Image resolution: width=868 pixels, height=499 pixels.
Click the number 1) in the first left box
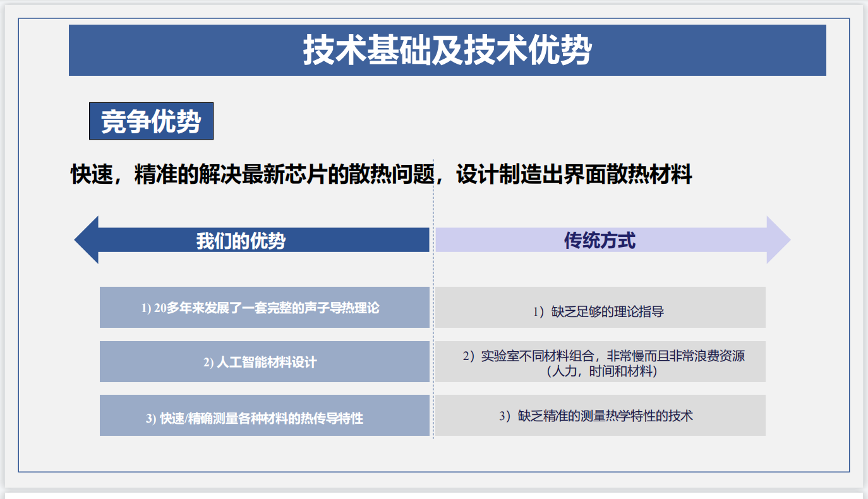point(146,309)
